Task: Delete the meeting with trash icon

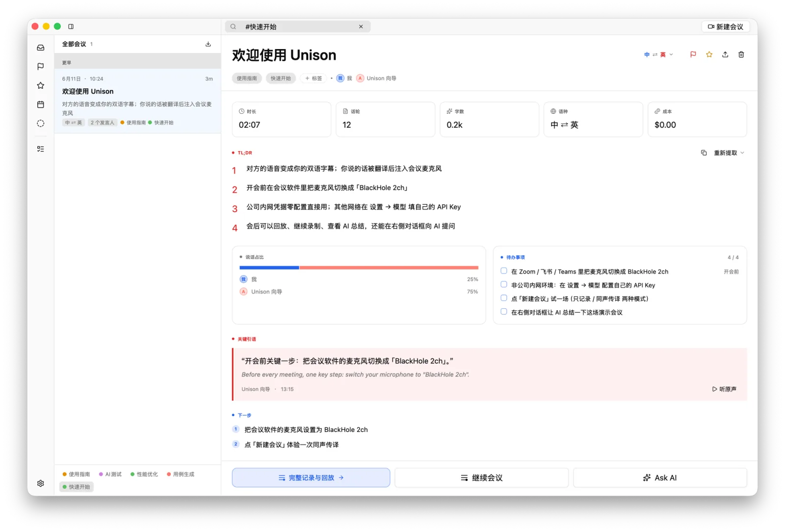Action: point(741,54)
